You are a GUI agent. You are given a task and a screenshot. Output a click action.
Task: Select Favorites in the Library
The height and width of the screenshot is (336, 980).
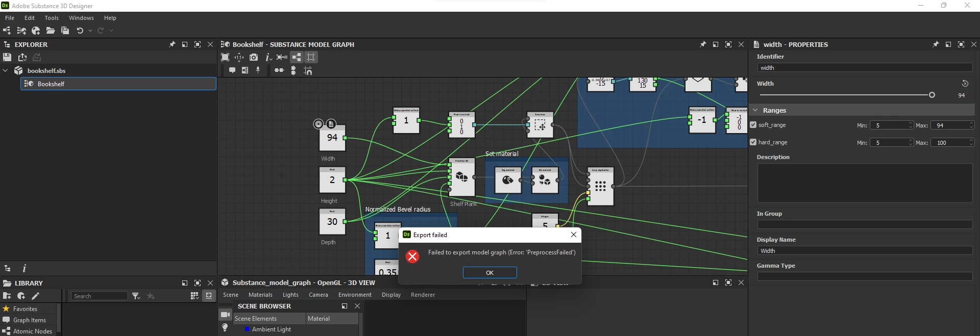coord(25,309)
